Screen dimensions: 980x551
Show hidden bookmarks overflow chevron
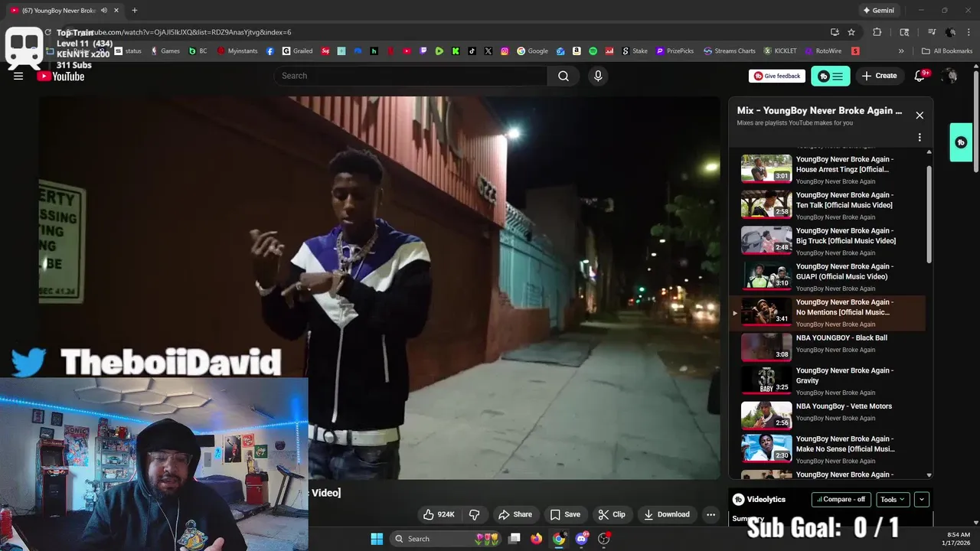click(x=901, y=51)
